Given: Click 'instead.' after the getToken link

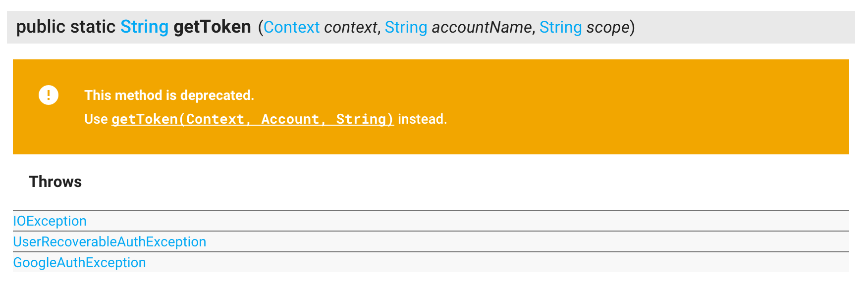Looking at the screenshot, I should point(423,119).
